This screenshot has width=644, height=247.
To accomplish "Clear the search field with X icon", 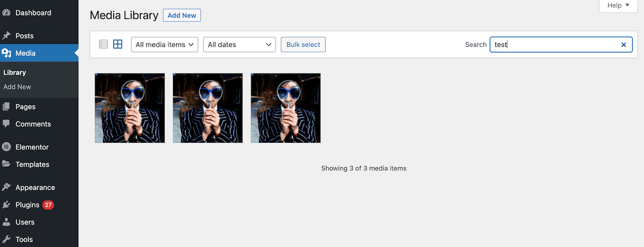I will (624, 45).
